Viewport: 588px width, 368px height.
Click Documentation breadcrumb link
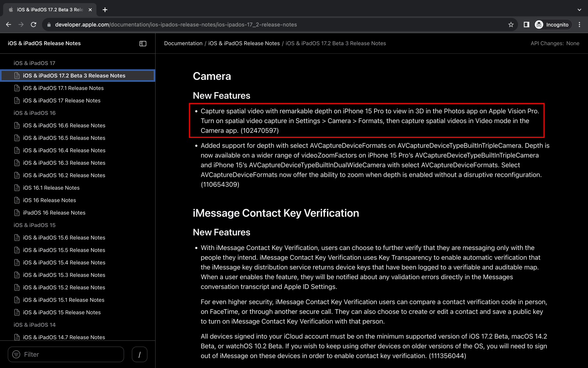pos(183,43)
